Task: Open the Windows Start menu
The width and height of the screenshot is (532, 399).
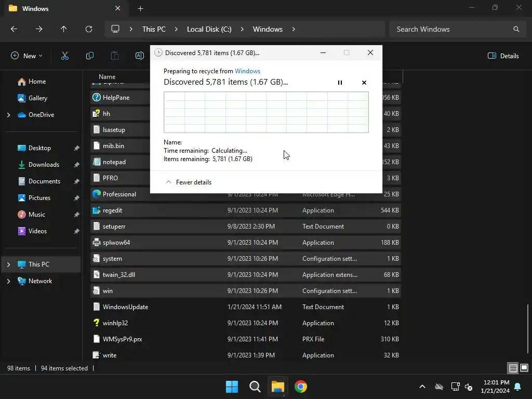Action: tap(232, 387)
